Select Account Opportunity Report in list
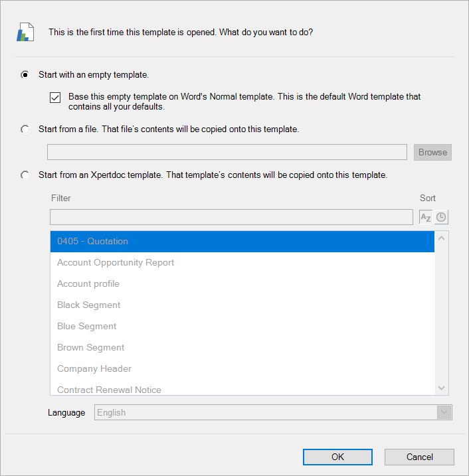Screen dimensions: 469x476 point(242,263)
